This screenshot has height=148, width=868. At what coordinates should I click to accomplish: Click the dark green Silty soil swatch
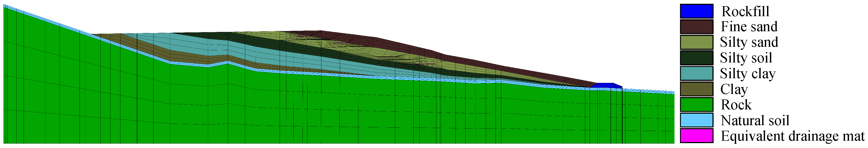[x=697, y=58]
